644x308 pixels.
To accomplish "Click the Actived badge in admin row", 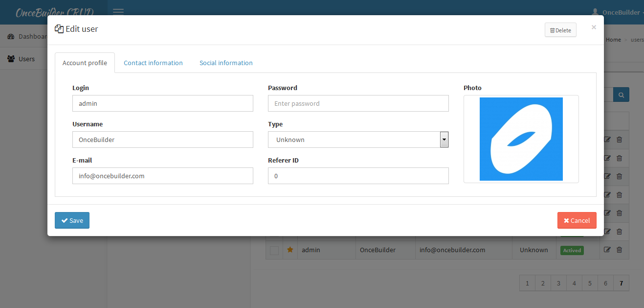I will click(x=572, y=250).
